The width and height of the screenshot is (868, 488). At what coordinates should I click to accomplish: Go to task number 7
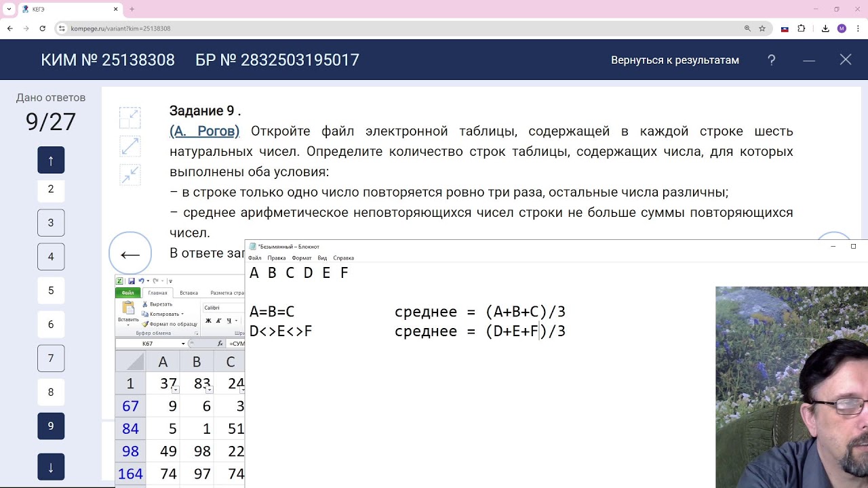[x=51, y=358]
